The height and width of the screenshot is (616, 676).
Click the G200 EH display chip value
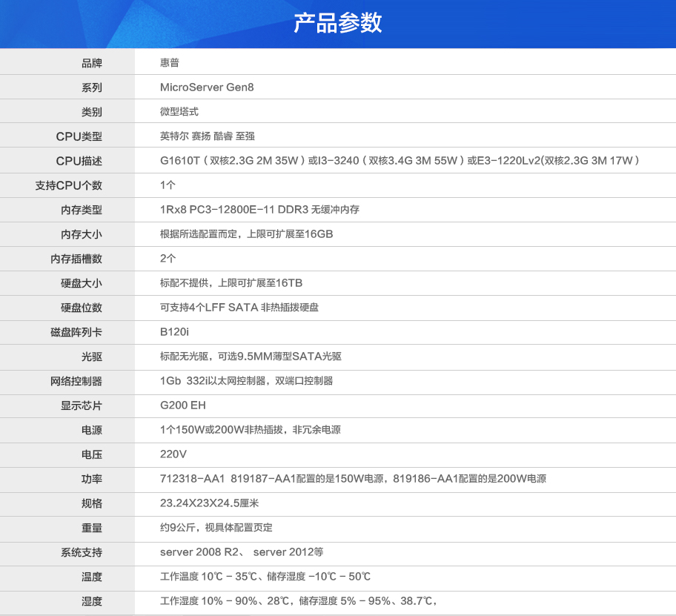[x=183, y=405]
